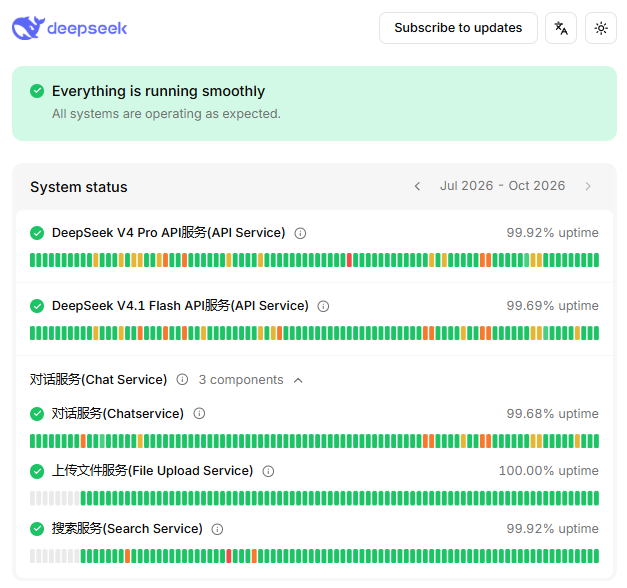This screenshot has width=627, height=588.
Task: Open info icon for DeepSeek V4 Pro API
Action: (x=300, y=233)
